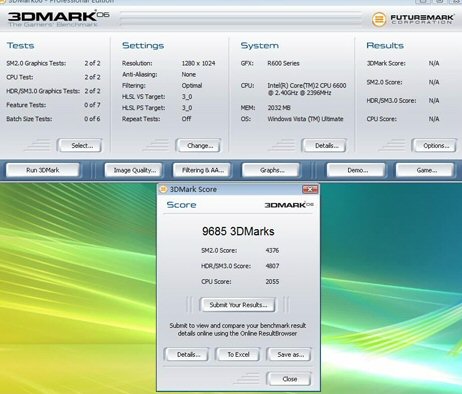462x394 pixels.
Task: Click the GFX value R600 Series
Action: pos(283,63)
